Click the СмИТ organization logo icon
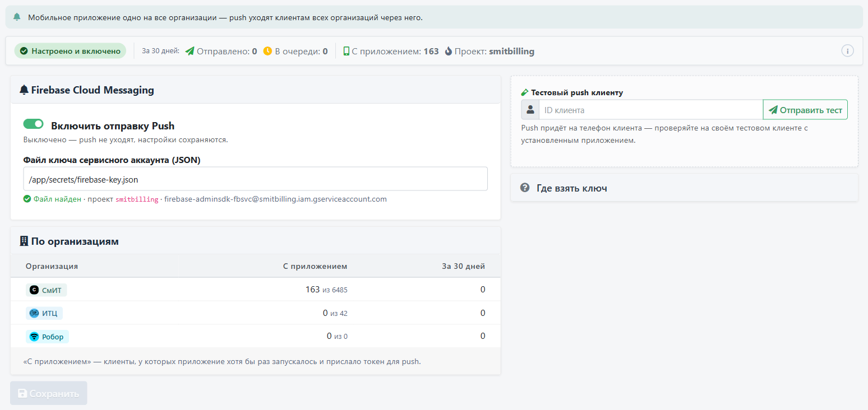Viewport: 868px width, 410px height. click(x=34, y=290)
